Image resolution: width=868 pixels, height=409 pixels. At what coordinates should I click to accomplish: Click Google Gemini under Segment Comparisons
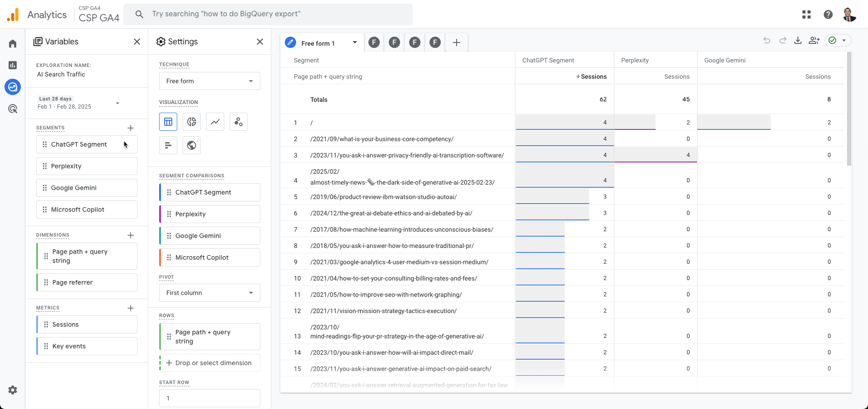click(210, 236)
